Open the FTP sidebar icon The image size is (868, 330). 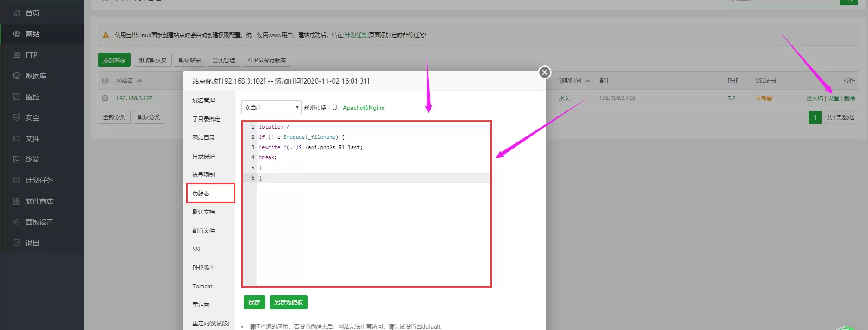(x=17, y=55)
